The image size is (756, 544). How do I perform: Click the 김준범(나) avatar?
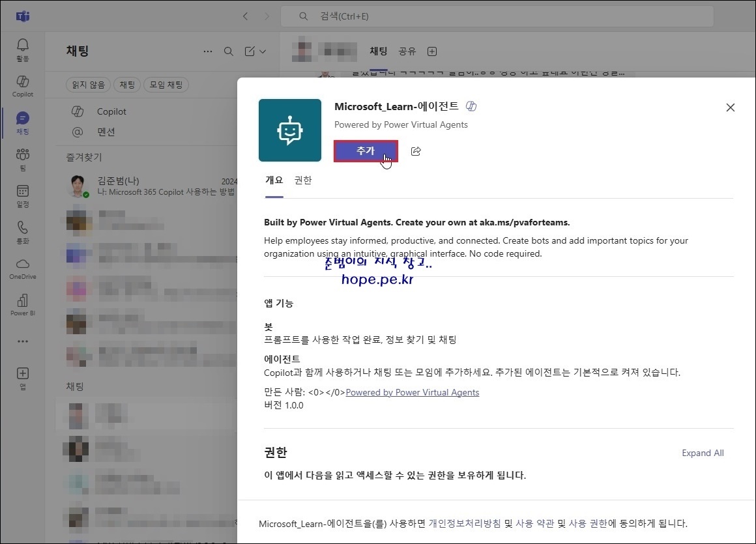point(78,186)
